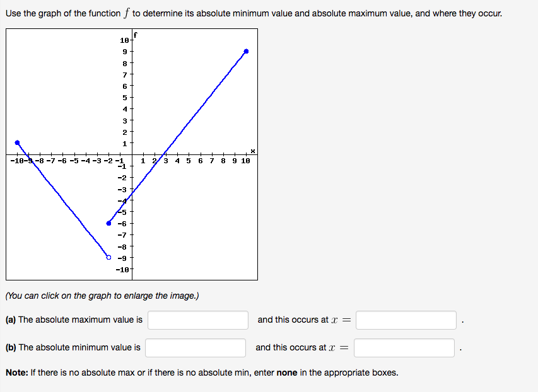The height and width of the screenshot is (392, 538).
Task: Click the 'Note:' label in the bottom line
Action: pyautogui.click(x=17, y=372)
